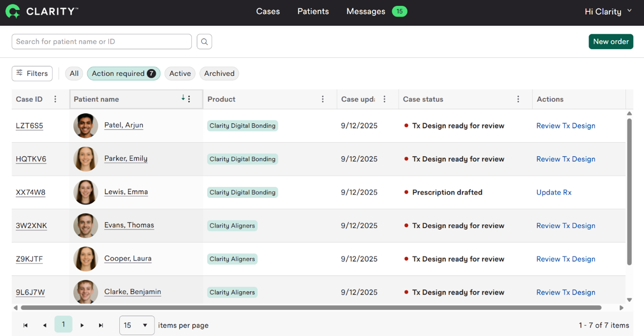The image size is (644, 336).
Task: Click the Clarity logo icon
Action: pyautogui.click(x=13, y=11)
